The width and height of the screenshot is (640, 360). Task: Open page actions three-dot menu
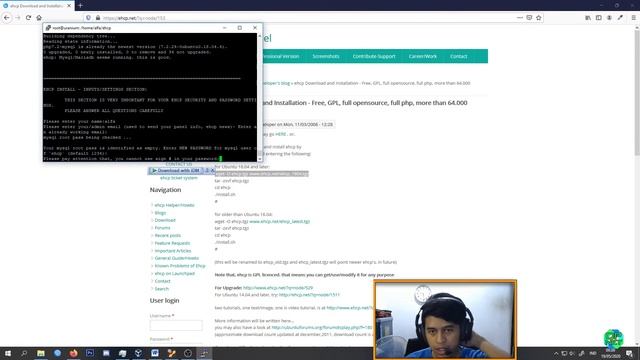520,18
